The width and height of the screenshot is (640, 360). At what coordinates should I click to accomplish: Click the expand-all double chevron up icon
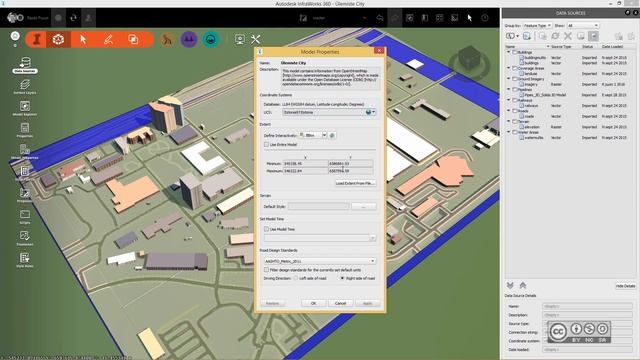(x=522, y=285)
